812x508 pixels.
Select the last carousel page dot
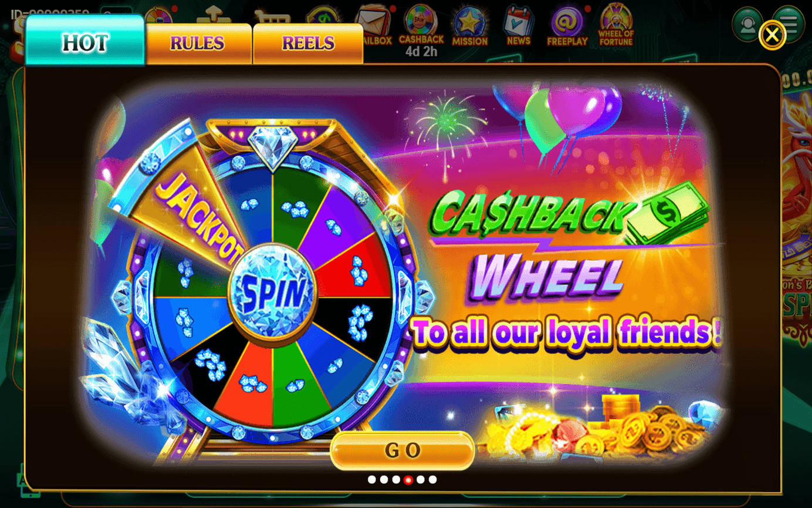pos(432,480)
